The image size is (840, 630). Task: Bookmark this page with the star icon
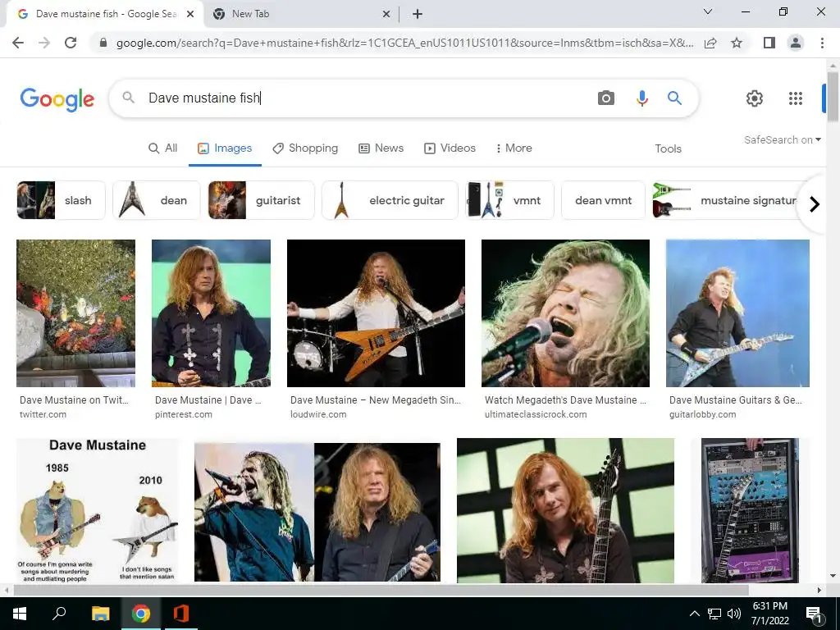coord(737,43)
